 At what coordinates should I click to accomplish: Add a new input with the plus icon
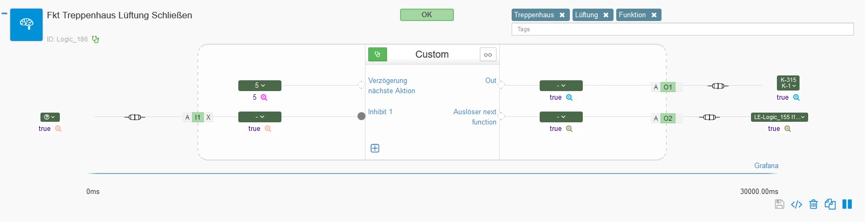tap(375, 148)
